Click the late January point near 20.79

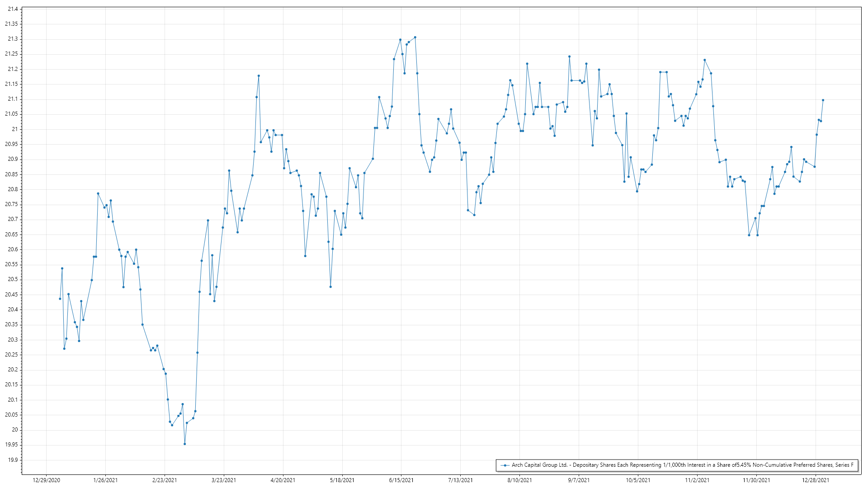[x=98, y=193]
